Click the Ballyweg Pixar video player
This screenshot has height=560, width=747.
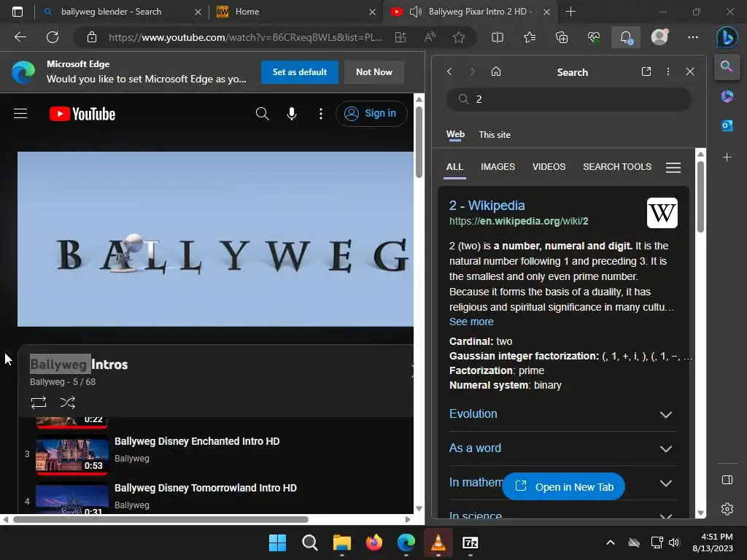pos(215,239)
